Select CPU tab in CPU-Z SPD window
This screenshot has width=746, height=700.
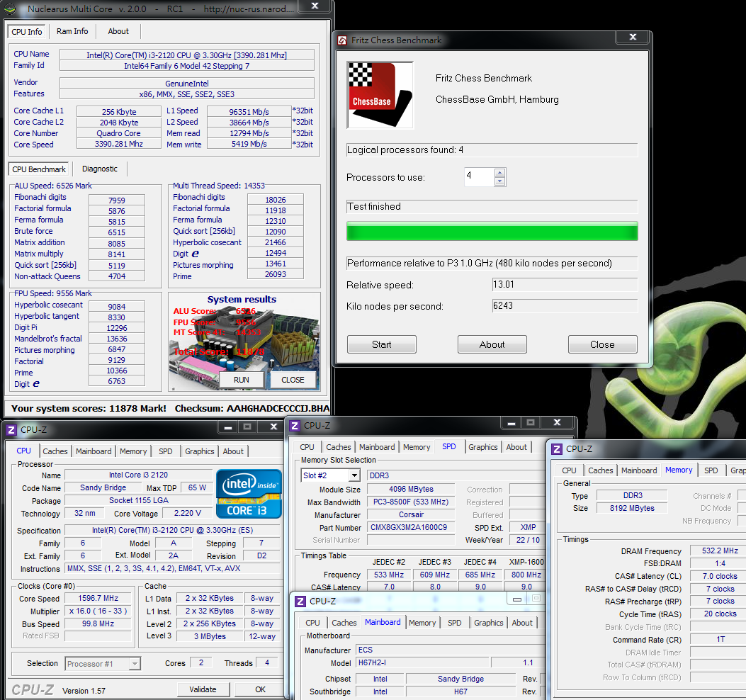pos(307,447)
